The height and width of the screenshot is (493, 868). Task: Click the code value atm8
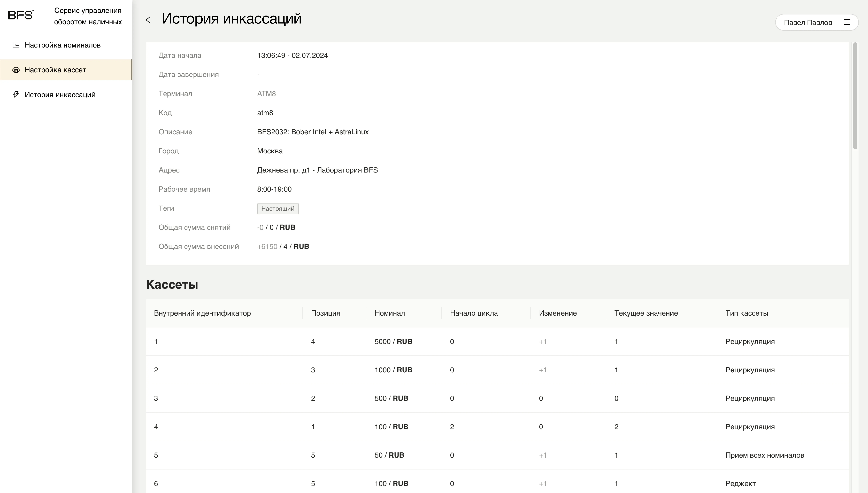(x=265, y=113)
